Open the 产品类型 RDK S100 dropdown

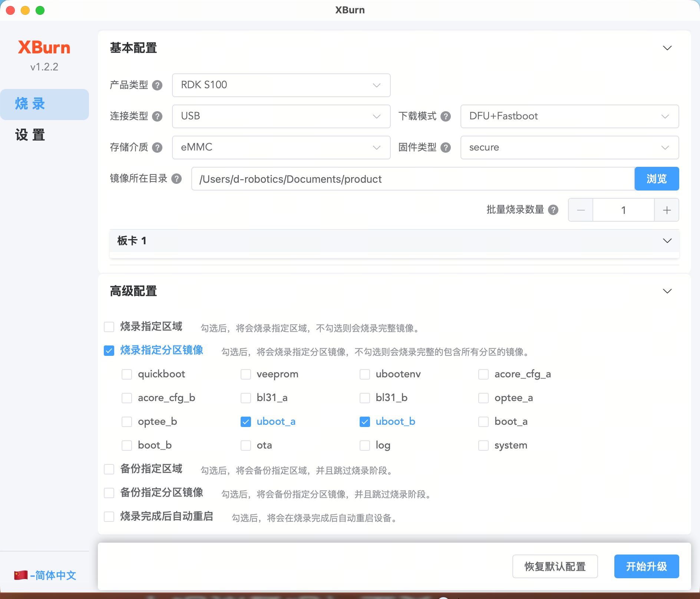tap(281, 85)
